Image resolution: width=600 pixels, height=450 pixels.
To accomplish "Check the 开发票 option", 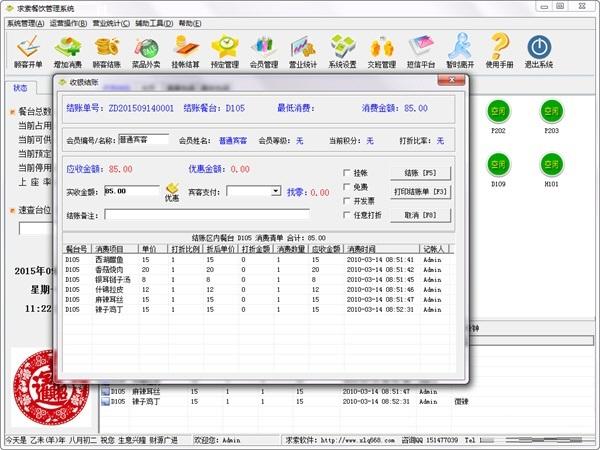I will (347, 201).
